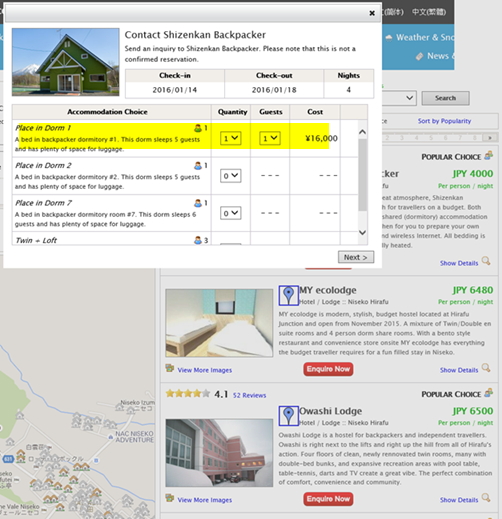Click the next page arrow in pagination

click(490, 138)
